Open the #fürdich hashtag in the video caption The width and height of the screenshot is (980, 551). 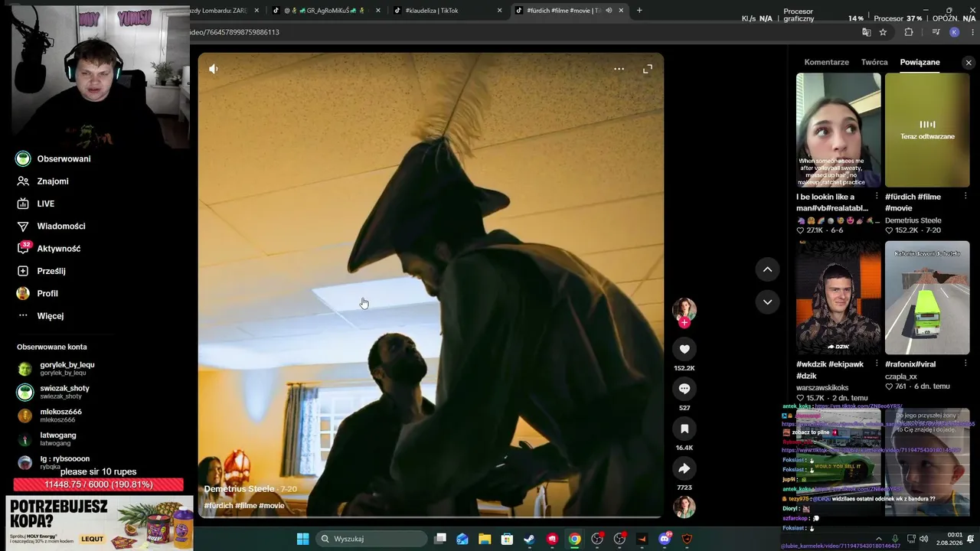pyautogui.click(x=218, y=506)
